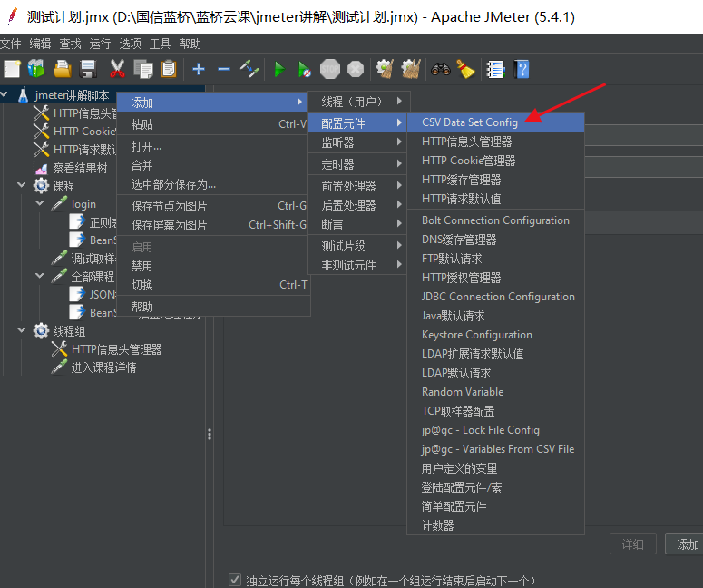Click the Stop test icon
Screen dimensions: 703x588
(x=330, y=70)
